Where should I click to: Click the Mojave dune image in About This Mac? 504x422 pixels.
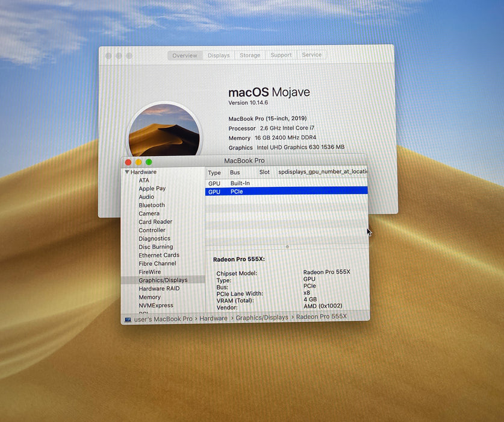(x=164, y=130)
